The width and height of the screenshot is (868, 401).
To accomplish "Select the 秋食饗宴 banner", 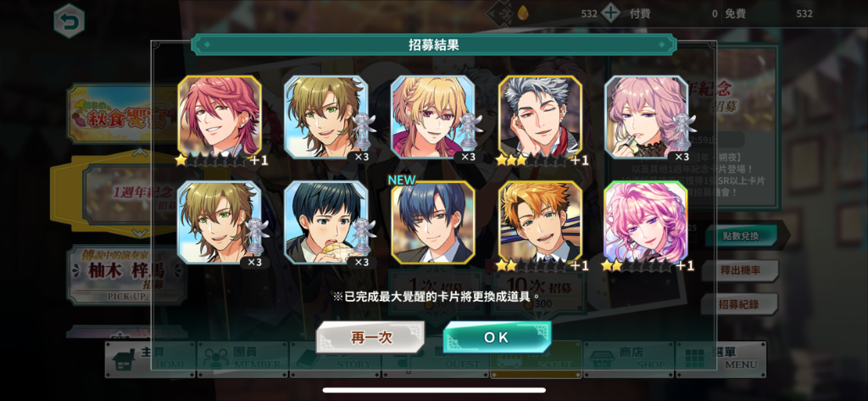I will click(x=109, y=114).
